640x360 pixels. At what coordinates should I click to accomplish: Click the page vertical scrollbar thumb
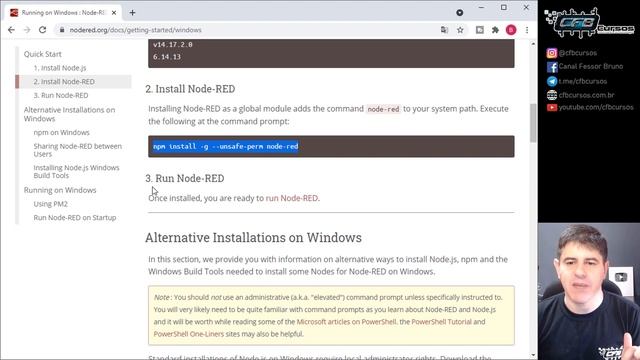click(533, 123)
